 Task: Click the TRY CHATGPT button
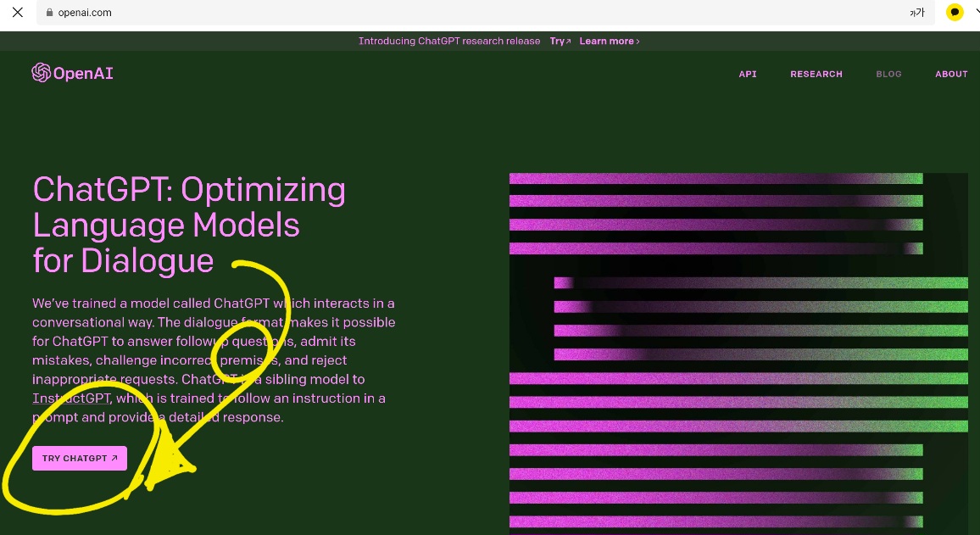pyautogui.click(x=80, y=458)
